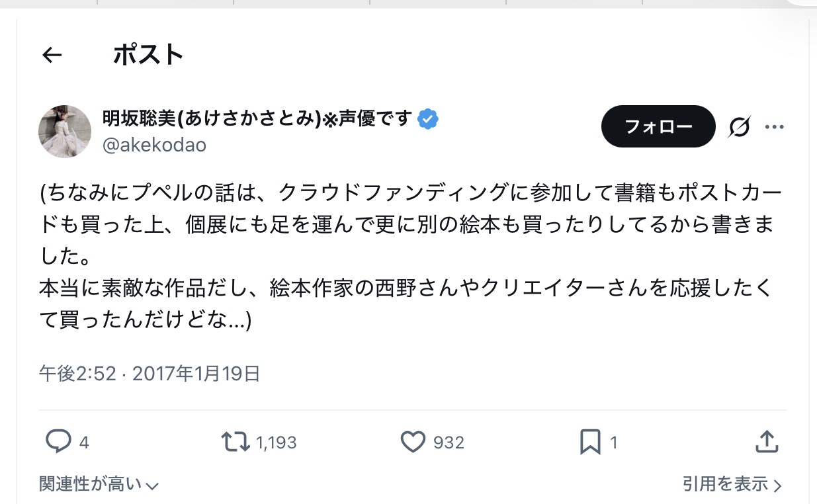Open the @akekodao handle link
This screenshot has width=817, height=504.
click(154, 145)
